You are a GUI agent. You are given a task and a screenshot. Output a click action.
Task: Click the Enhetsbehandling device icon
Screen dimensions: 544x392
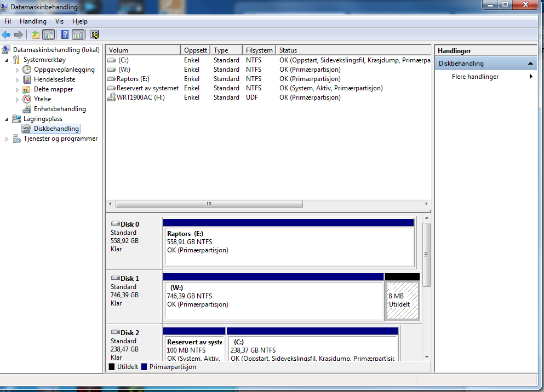point(27,109)
